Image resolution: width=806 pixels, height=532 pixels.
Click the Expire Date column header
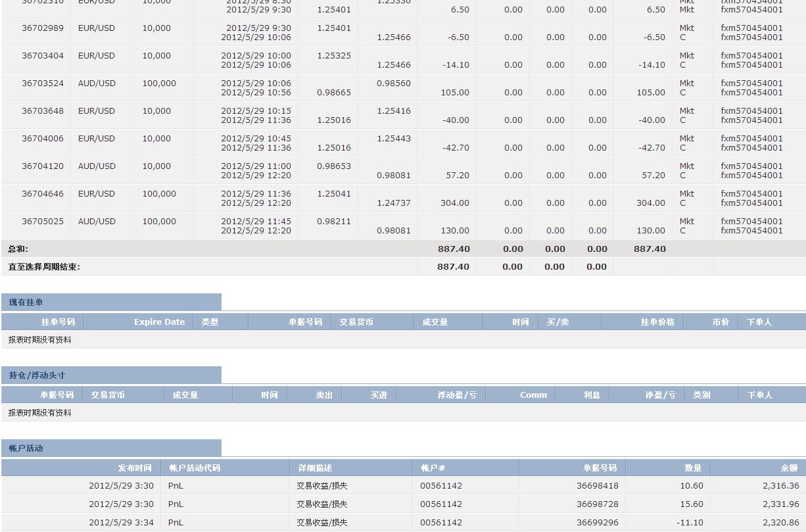159,322
